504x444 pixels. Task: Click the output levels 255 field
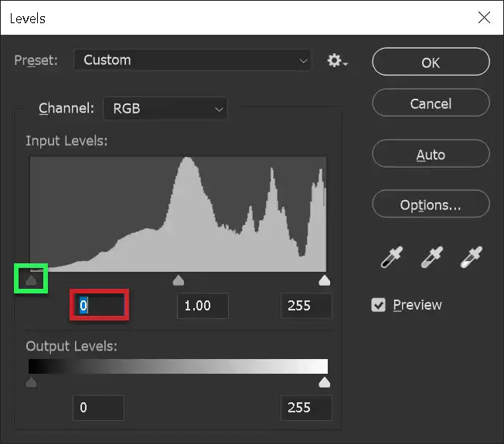(x=306, y=408)
